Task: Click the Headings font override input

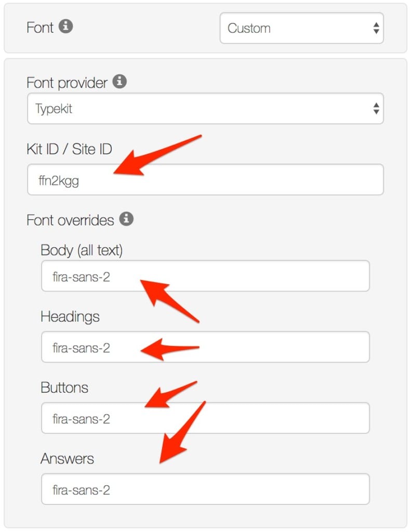Action: click(x=205, y=347)
